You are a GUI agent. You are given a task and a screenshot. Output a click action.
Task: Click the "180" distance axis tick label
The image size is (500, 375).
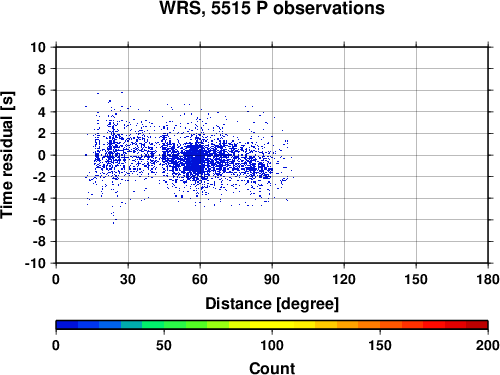pos(488,279)
